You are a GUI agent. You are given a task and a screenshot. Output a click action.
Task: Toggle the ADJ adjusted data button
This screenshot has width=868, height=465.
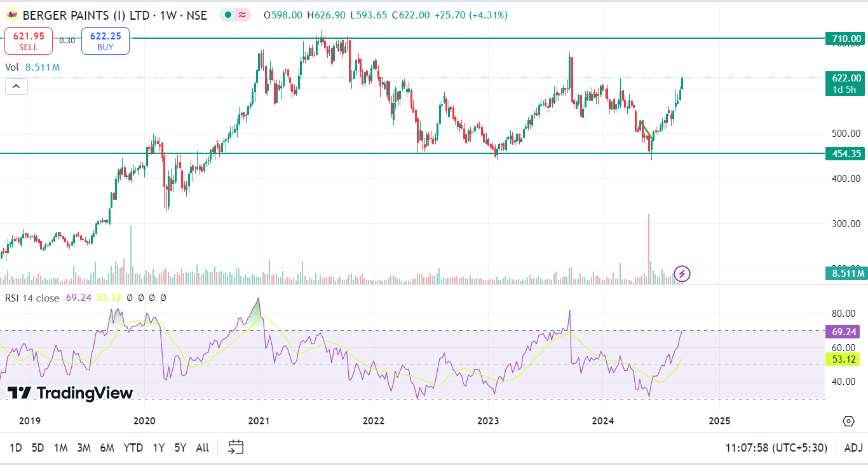point(853,448)
